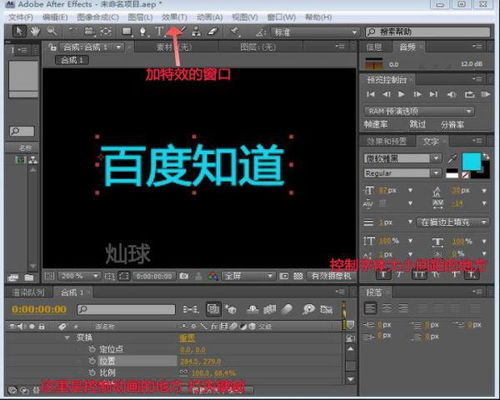Select the Zoom magnifier tool

tap(51, 31)
